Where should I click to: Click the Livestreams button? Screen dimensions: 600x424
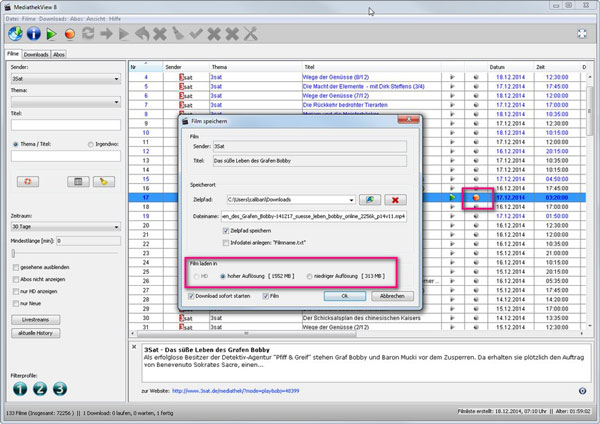tap(36, 320)
